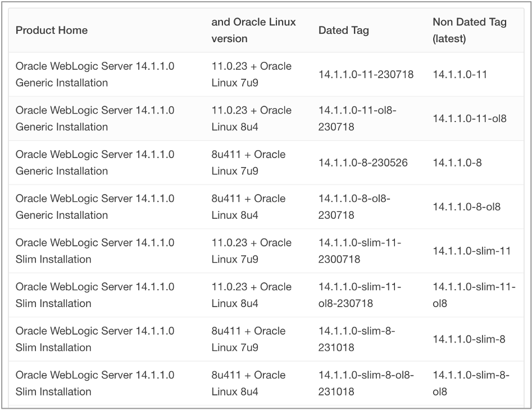Click the non dated tag 14.1.1.0-8
The height and width of the screenshot is (410, 532).
click(x=457, y=163)
